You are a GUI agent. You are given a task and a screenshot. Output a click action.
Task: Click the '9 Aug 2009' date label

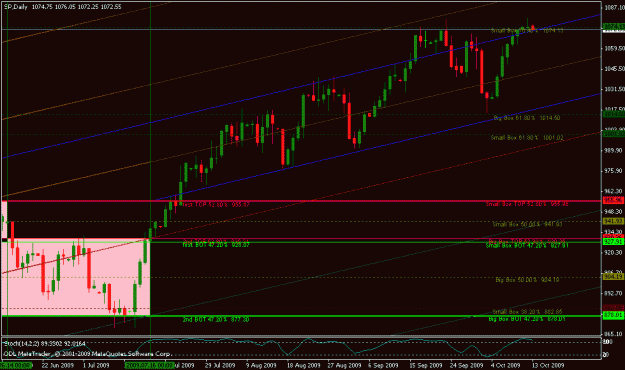(x=261, y=365)
